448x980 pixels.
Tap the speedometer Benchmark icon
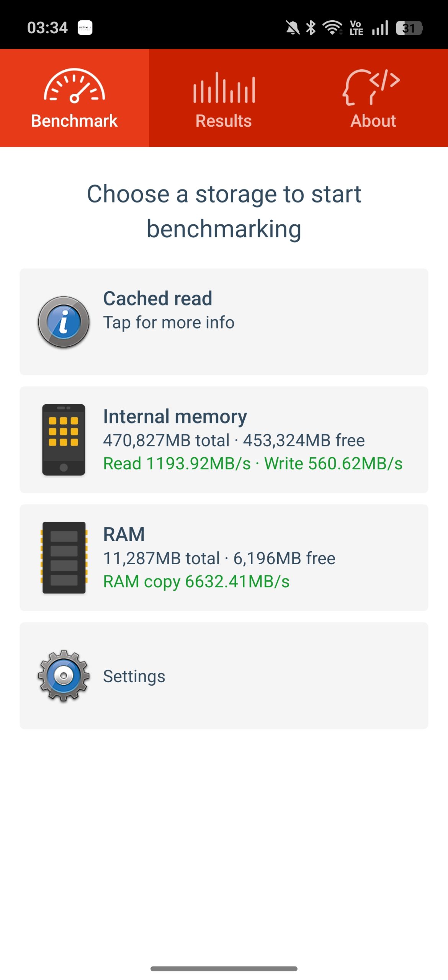[x=74, y=86]
